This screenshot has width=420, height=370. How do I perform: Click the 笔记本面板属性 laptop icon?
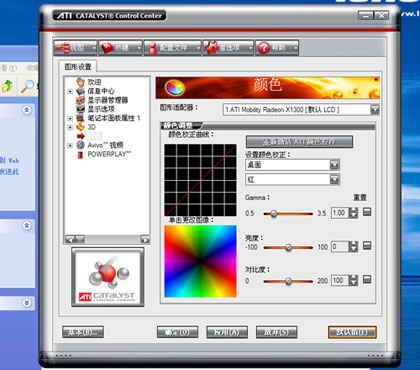click(81, 118)
